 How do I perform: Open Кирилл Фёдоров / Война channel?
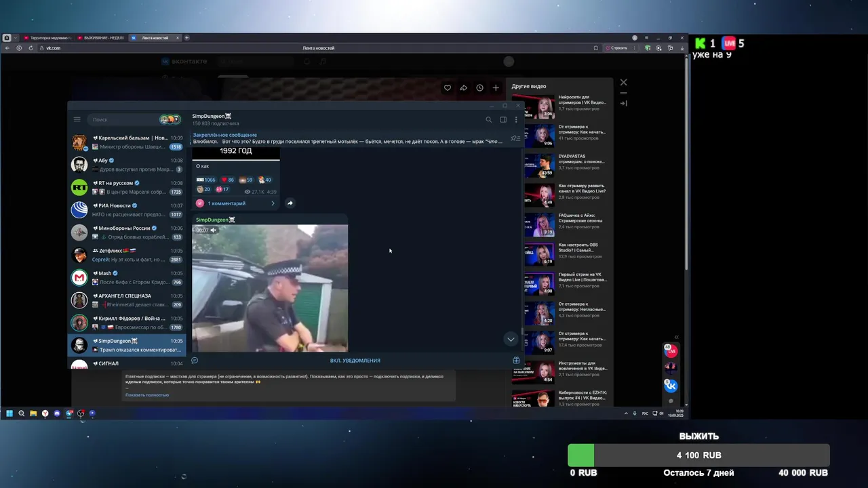(127, 323)
